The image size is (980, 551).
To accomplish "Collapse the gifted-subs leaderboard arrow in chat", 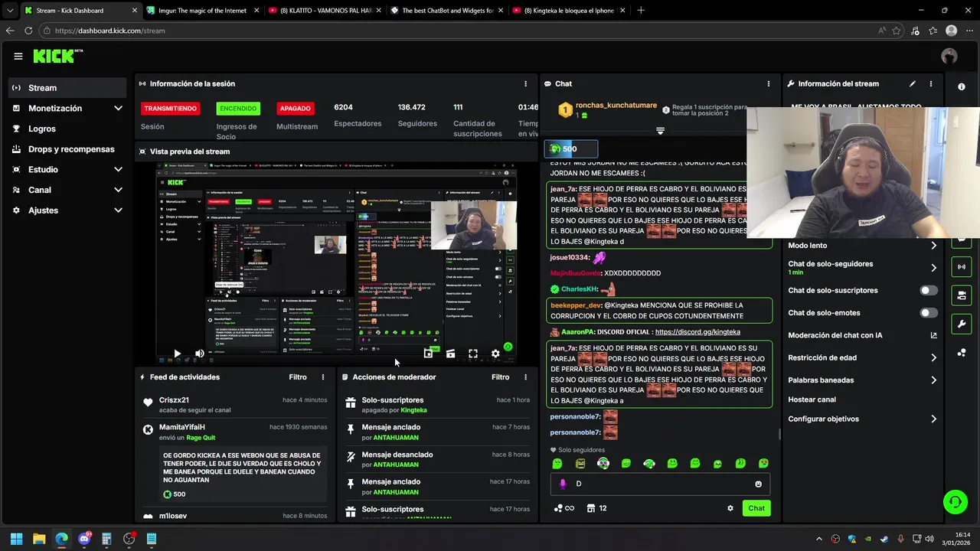I will pos(660,131).
